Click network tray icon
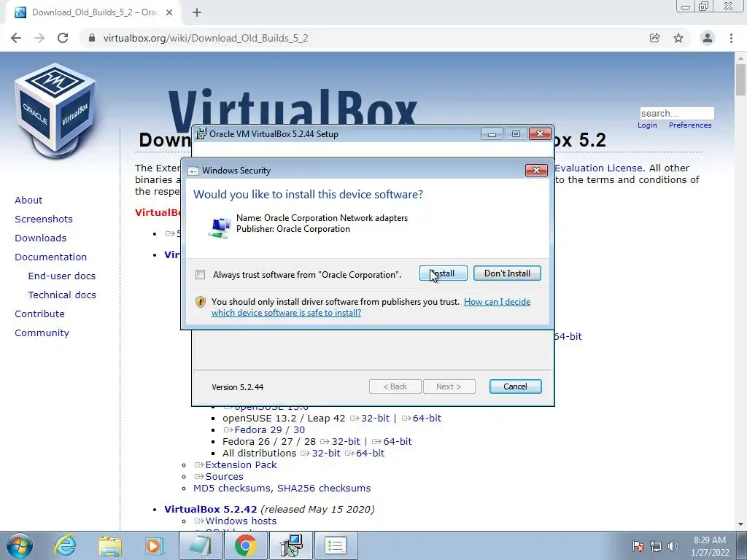The image size is (747, 560). [x=656, y=546]
